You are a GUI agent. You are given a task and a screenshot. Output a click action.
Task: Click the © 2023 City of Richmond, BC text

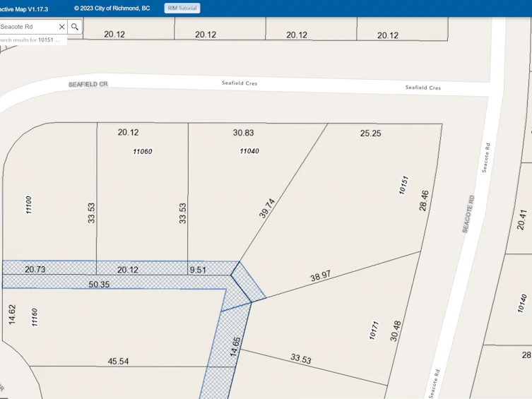(x=112, y=8)
